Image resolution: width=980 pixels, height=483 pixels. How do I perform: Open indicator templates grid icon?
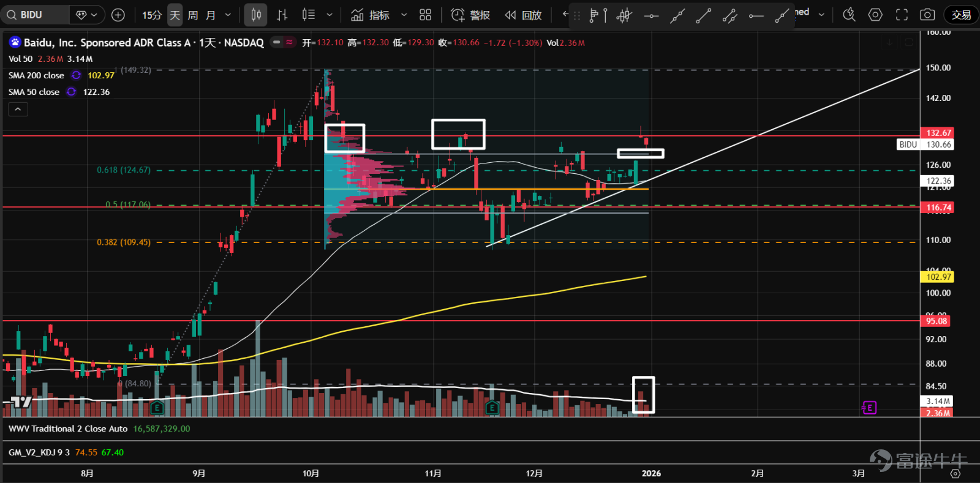426,15
